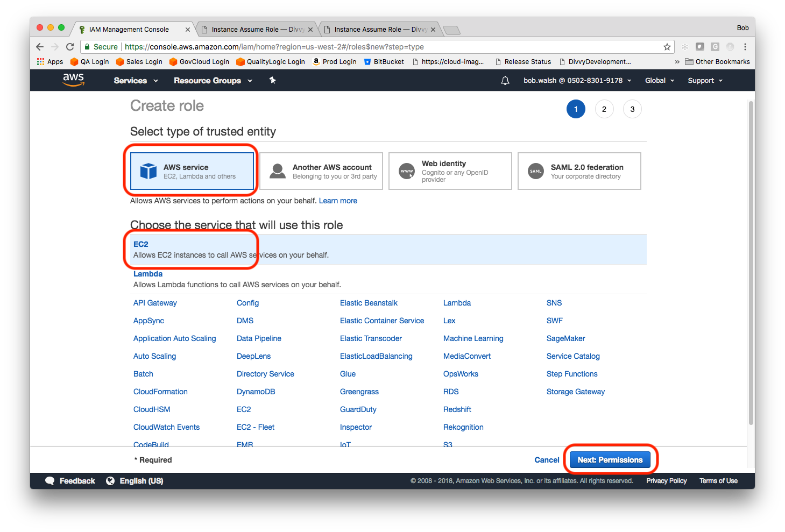Choose the Lambda service heading row
The width and height of the screenshot is (785, 532).
[x=388, y=279]
